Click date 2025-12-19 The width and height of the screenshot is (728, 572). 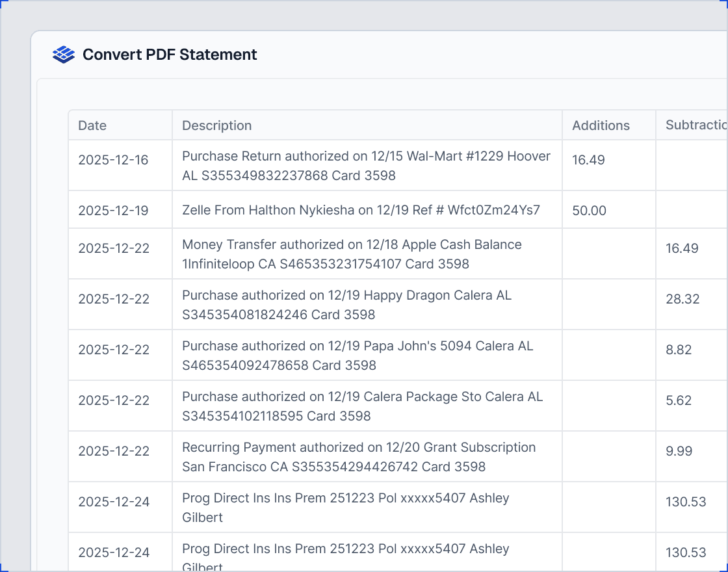(113, 211)
